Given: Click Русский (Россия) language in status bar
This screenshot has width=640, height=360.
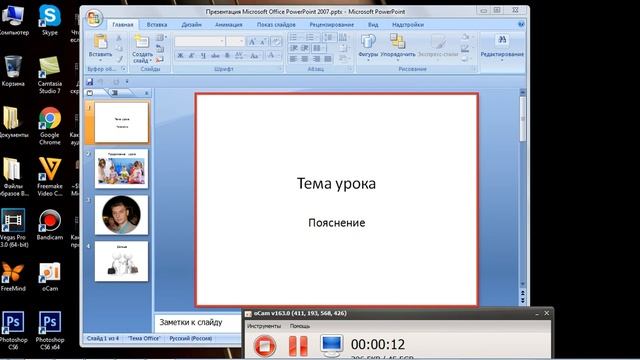Looking at the screenshot, I should [190, 338].
